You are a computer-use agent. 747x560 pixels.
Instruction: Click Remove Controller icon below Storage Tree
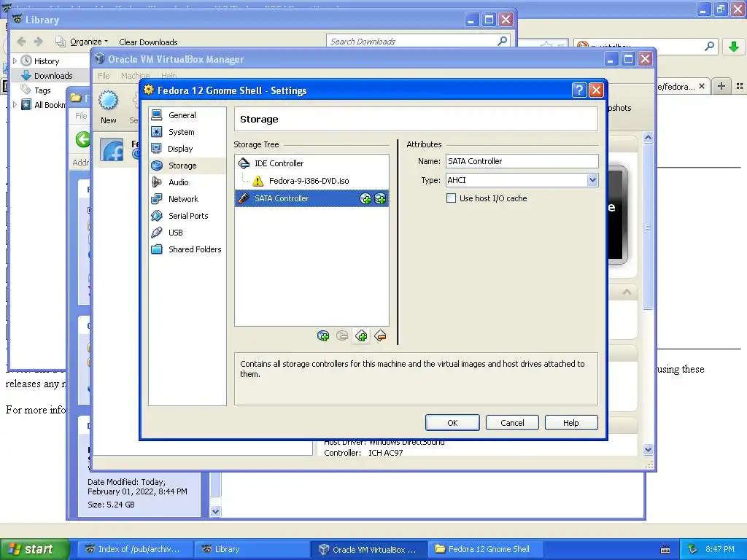point(380,335)
